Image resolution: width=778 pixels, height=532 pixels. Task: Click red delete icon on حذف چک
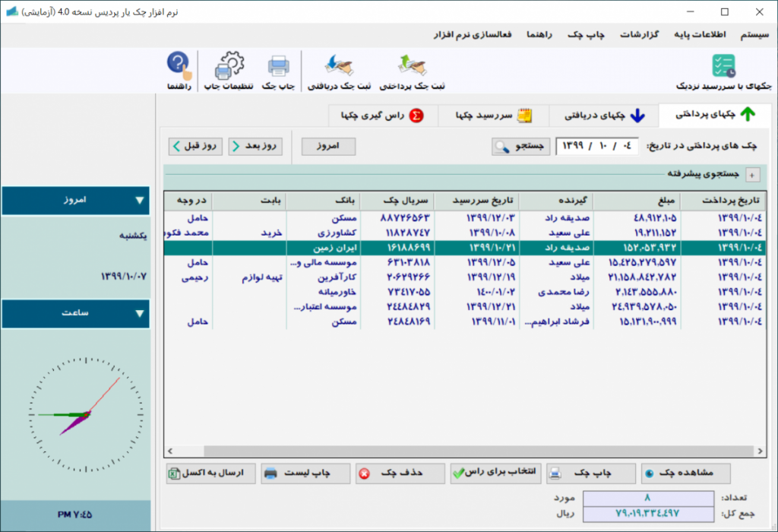364,473
